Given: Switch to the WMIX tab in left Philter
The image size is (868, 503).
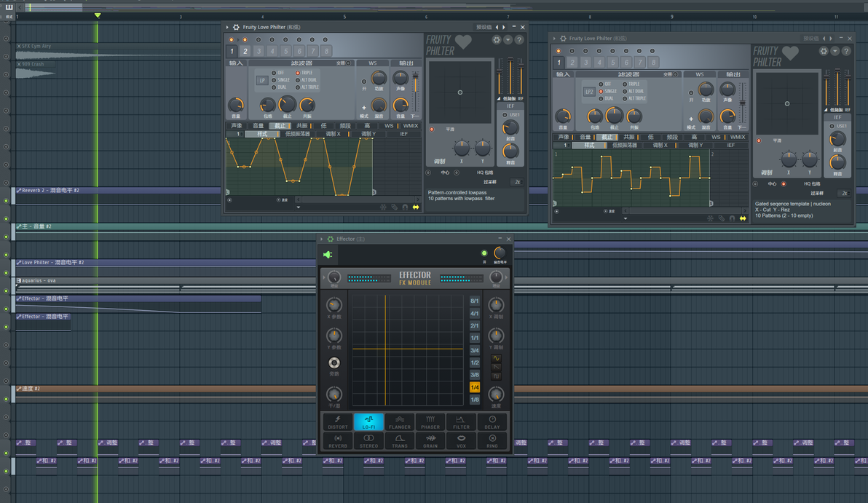Looking at the screenshot, I should pos(410,126).
